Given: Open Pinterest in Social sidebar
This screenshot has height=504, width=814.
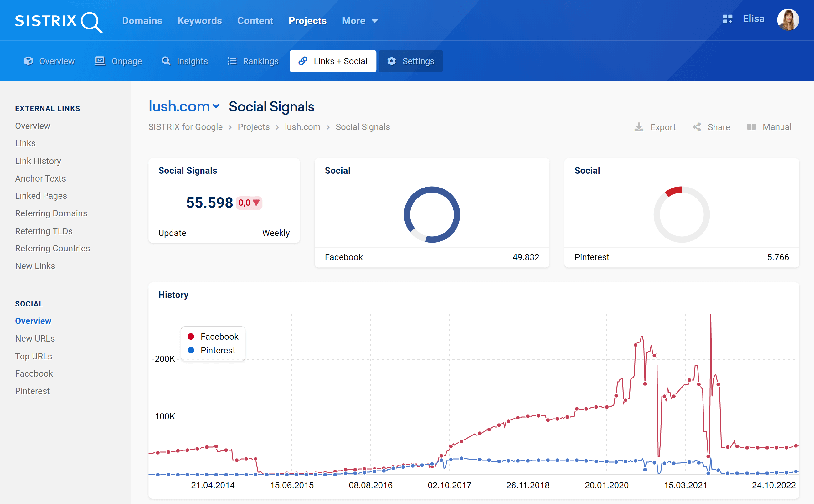Looking at the screenshot, I should point(32,391).
